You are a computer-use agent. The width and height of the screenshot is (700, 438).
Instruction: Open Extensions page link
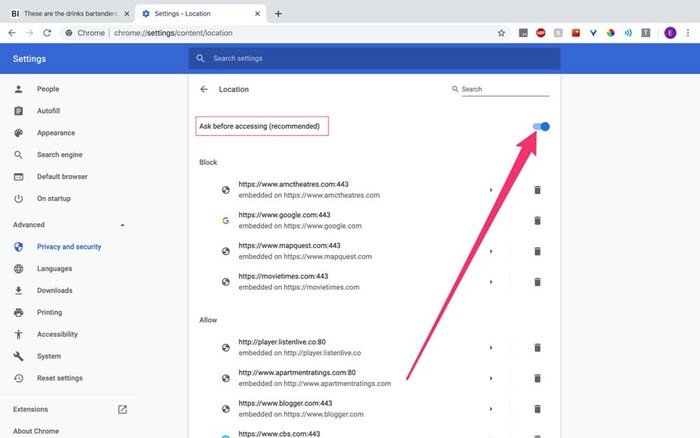(30, 409)
